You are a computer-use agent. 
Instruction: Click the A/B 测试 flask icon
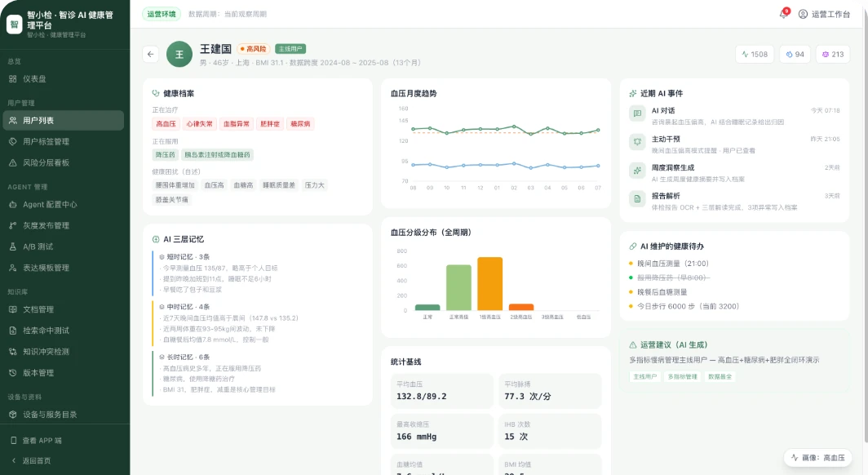pos(13,247)
